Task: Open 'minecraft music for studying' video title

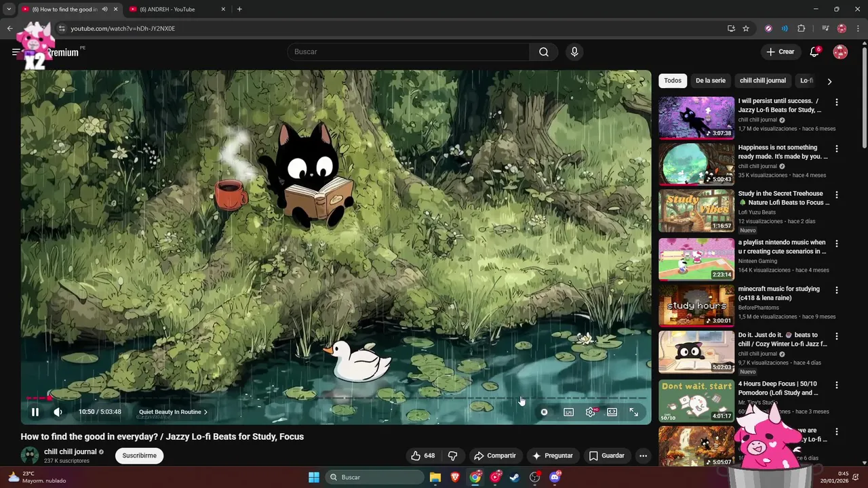Action: pyautogui.click(x=779, y=293)
